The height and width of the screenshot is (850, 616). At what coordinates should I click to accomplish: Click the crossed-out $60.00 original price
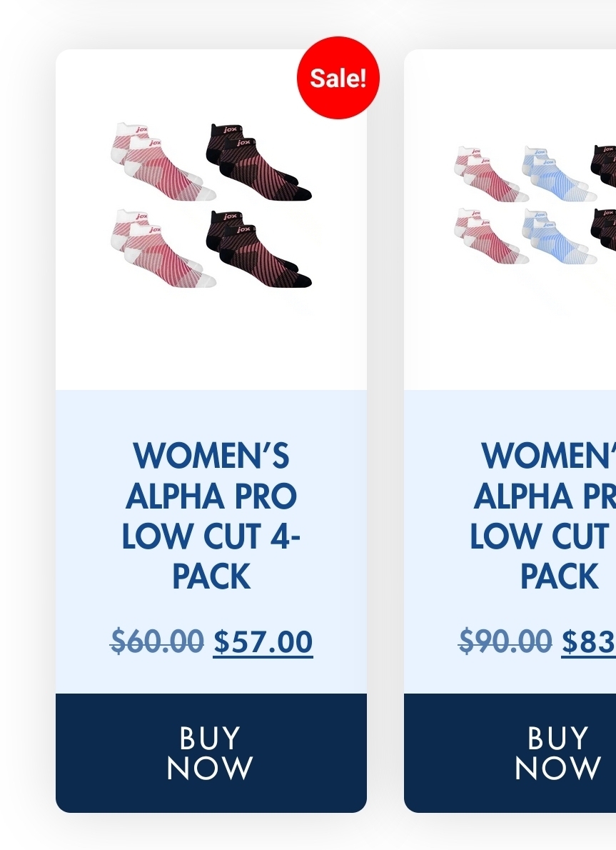[157, 641]
